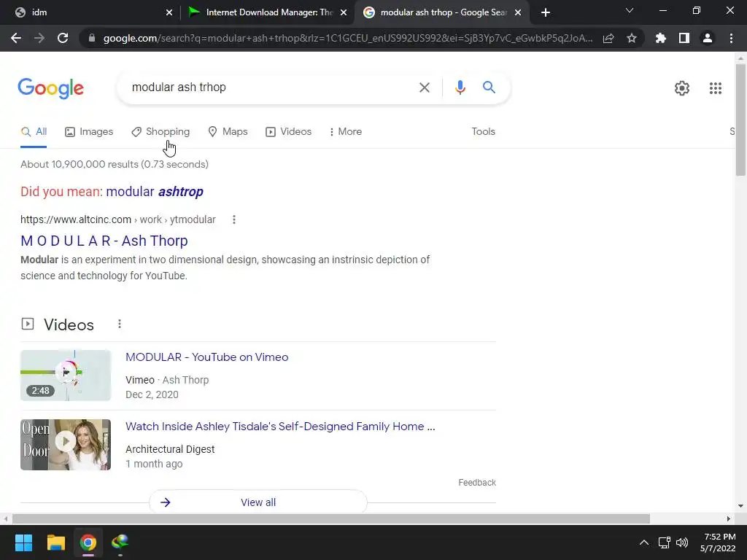747x560 pixels.
Task: Open the Chrome side panel
Action: 684,38
